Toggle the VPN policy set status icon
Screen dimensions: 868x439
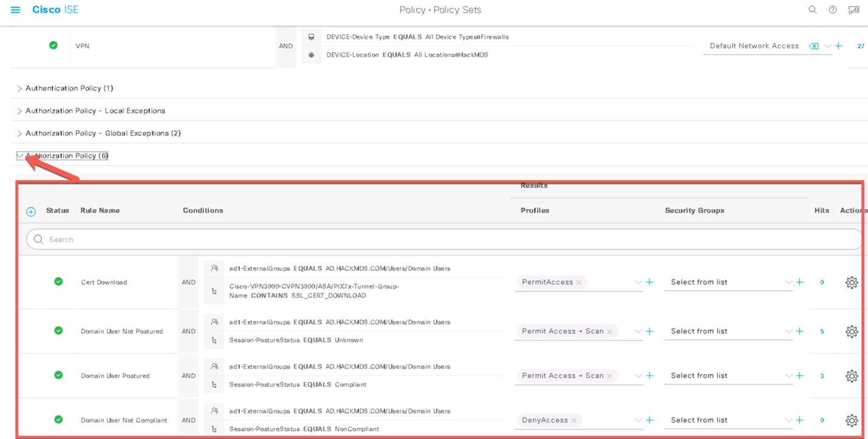(x=53, y=45)
